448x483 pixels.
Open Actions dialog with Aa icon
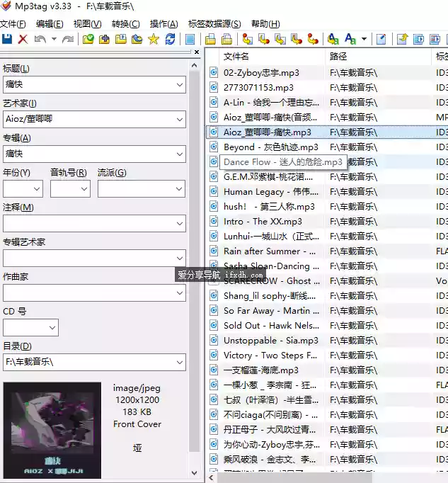pyautogui.click(x=333, y=39)
